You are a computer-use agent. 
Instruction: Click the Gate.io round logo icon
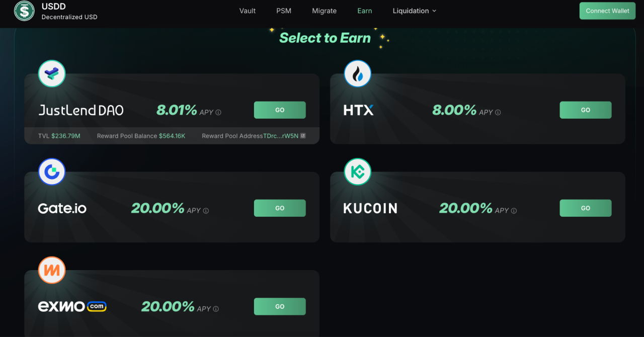tap(52, 172)
